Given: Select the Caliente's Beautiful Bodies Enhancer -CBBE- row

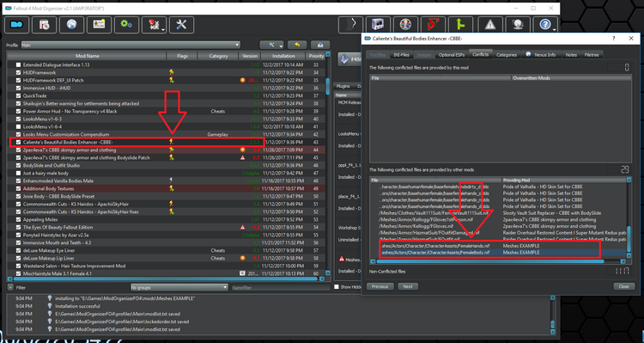Looking at the screenshot, I should (167, 143).
